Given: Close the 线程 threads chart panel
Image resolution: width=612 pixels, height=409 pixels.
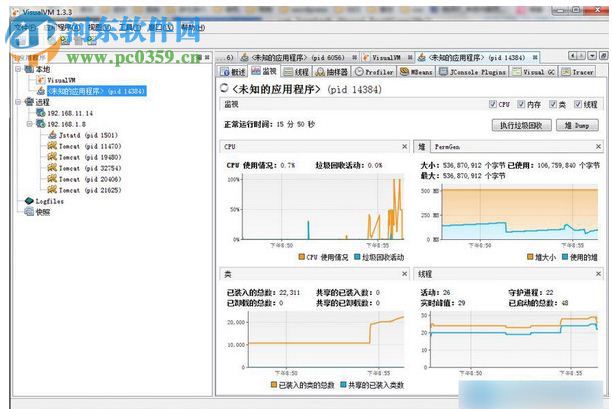Looking at the screenshot, I should pos(598,274).
